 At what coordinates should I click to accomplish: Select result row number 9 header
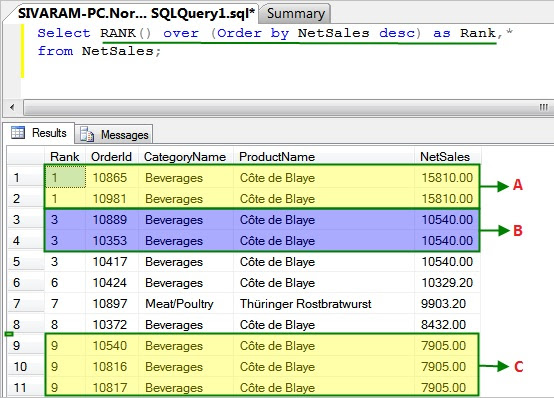(26, 345)
